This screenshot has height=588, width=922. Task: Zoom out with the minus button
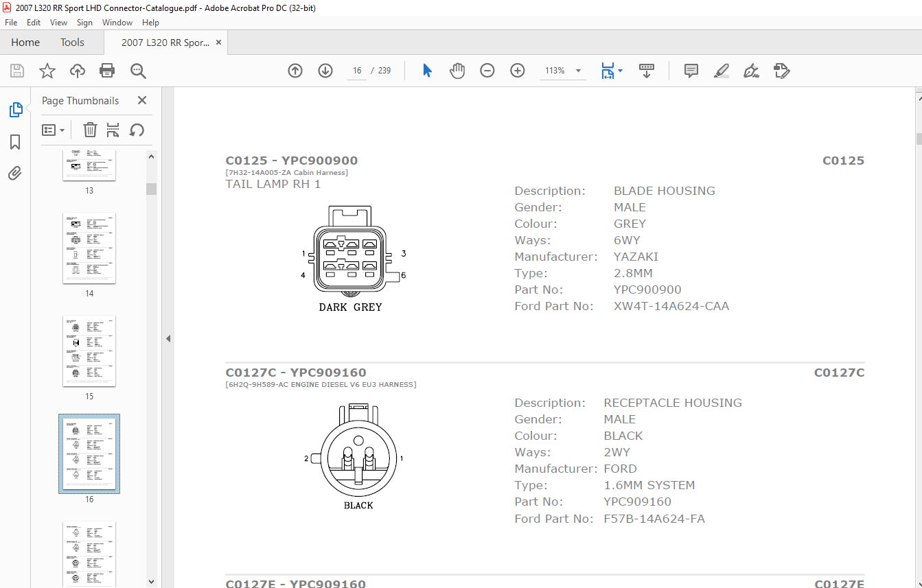click(487, 71)
